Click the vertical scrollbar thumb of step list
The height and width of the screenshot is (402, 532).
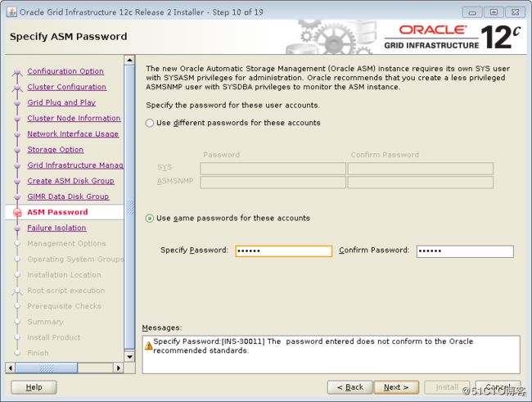click(129, 207)
